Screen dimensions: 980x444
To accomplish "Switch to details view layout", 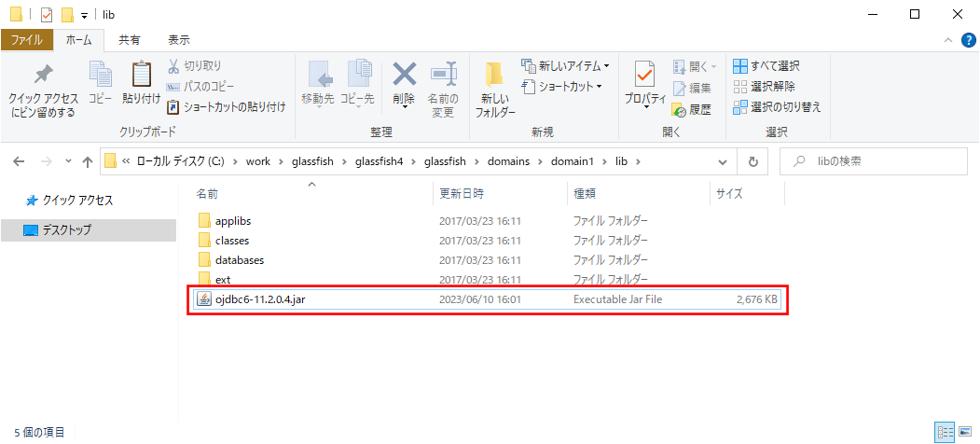I will click(x=945, y=432).
